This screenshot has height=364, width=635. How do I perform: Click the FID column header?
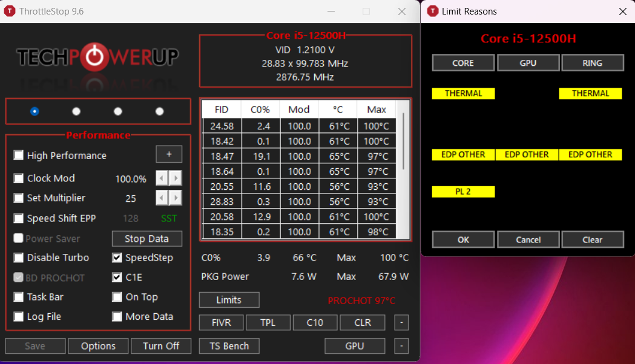[222, 109]
